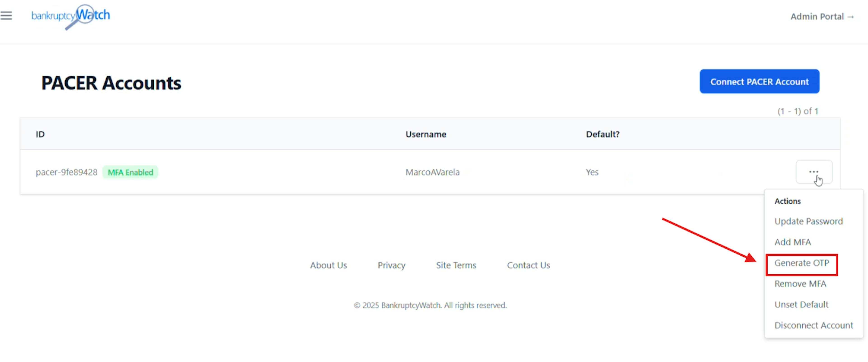The width and height of the screenshot is (868, 362).
Task: View the Privacy page
Action: (x=391, y=265)
